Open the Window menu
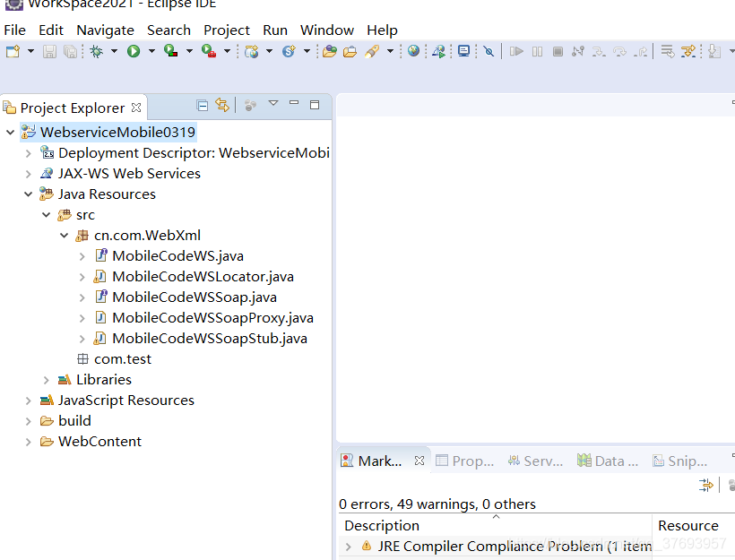Screen dimensions: 735x560 [x=327, y=30]
